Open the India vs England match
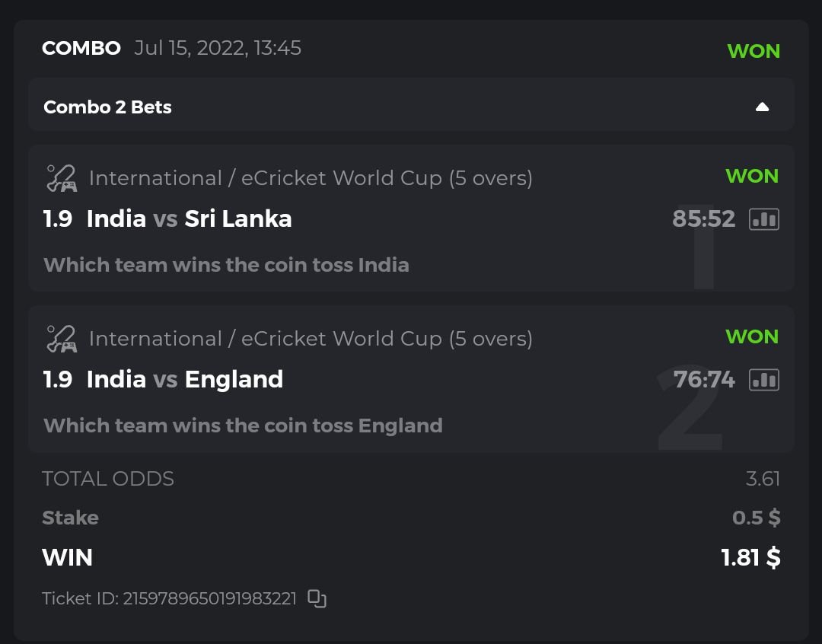This screenshot has height=644, width=822. [x=184, y=379]
